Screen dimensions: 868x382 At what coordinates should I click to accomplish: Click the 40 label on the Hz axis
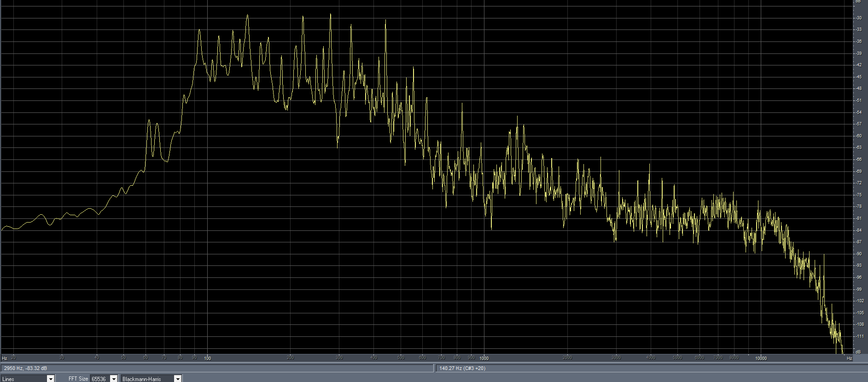(x=97, y=358)
